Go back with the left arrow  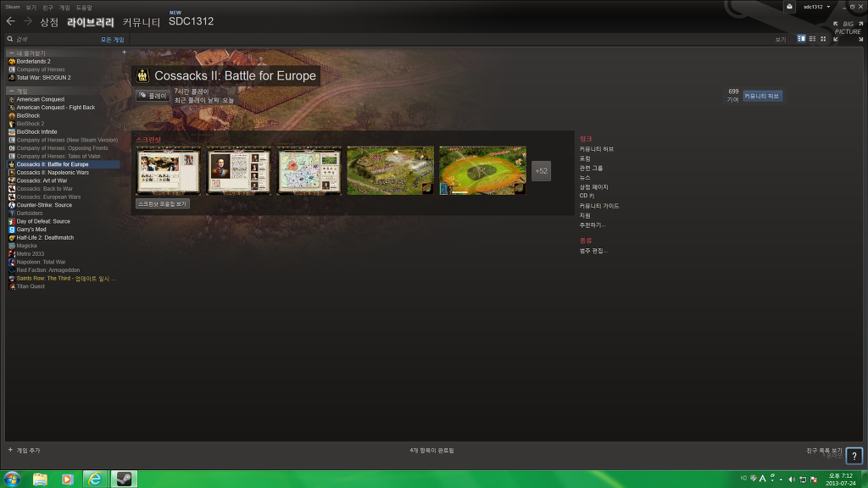click(10, 21)
